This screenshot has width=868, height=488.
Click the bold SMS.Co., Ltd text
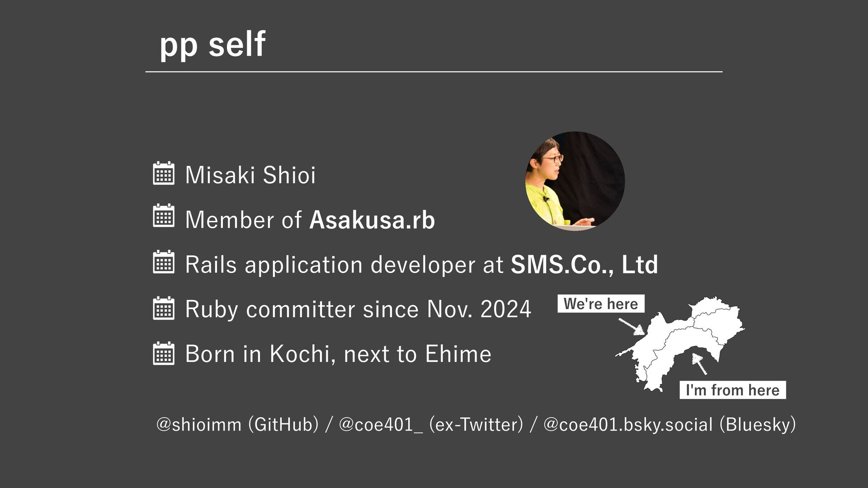click(584, 265)
